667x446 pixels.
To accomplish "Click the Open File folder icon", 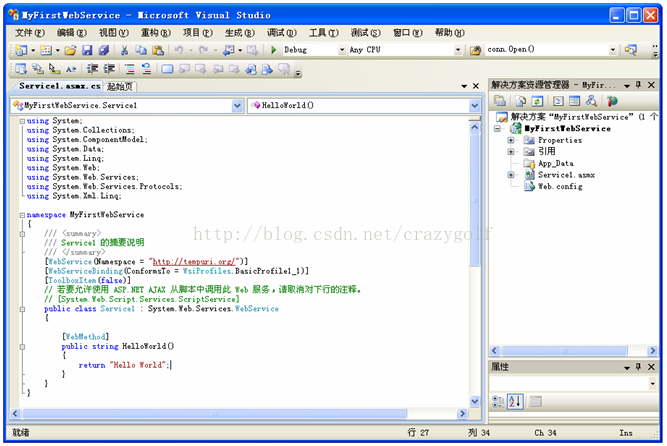I will click(x=71, y=50).
